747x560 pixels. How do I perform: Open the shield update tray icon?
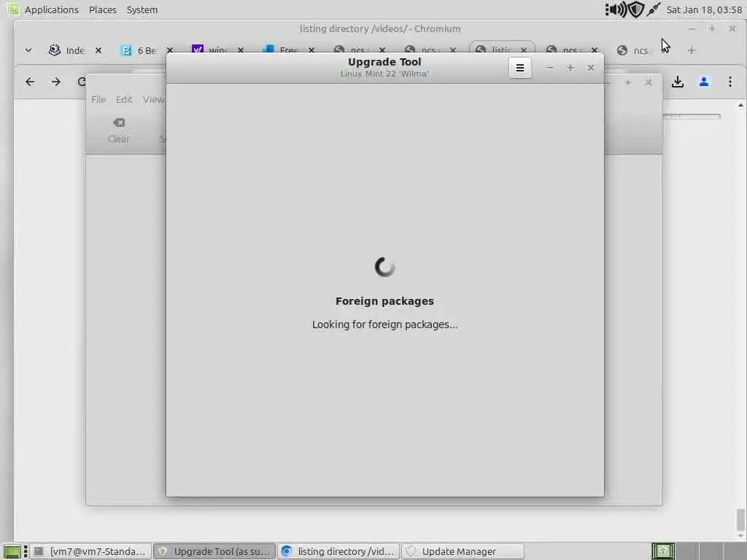pos(635,9)
